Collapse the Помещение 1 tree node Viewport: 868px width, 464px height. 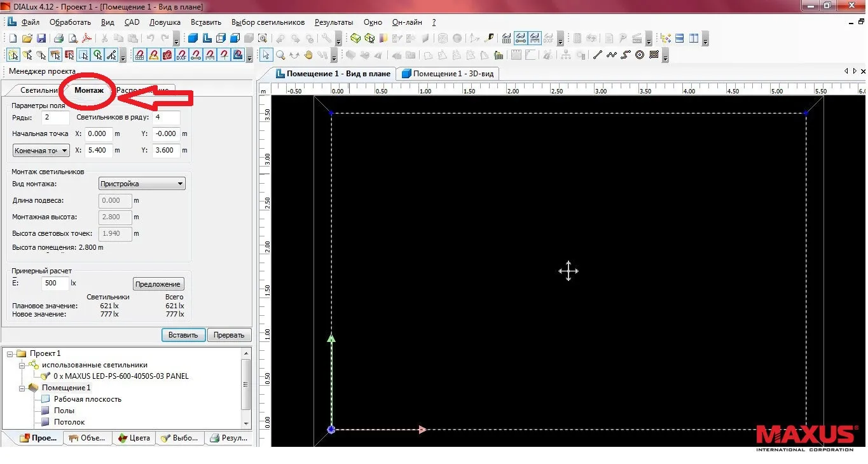click(22, 388)
